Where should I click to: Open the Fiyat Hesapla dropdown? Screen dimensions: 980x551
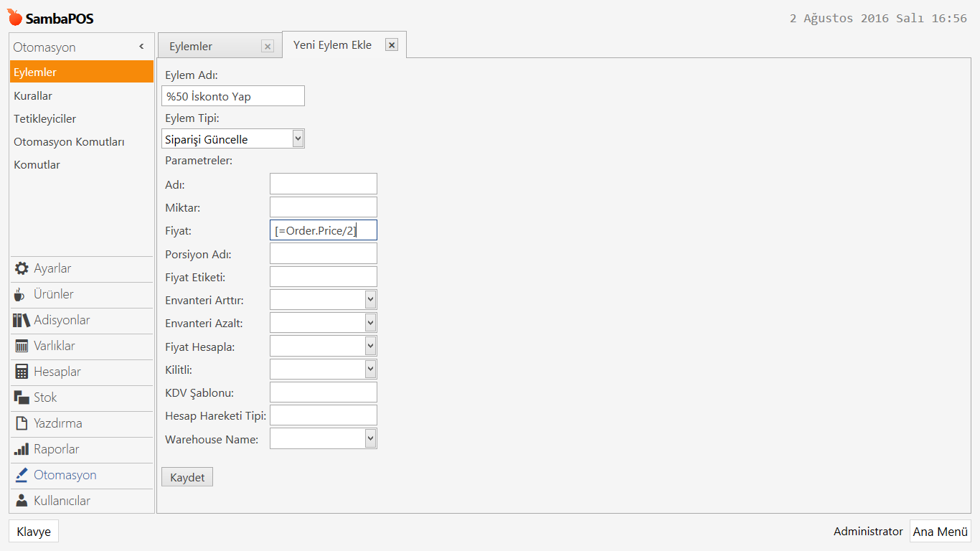click(370, 346)
